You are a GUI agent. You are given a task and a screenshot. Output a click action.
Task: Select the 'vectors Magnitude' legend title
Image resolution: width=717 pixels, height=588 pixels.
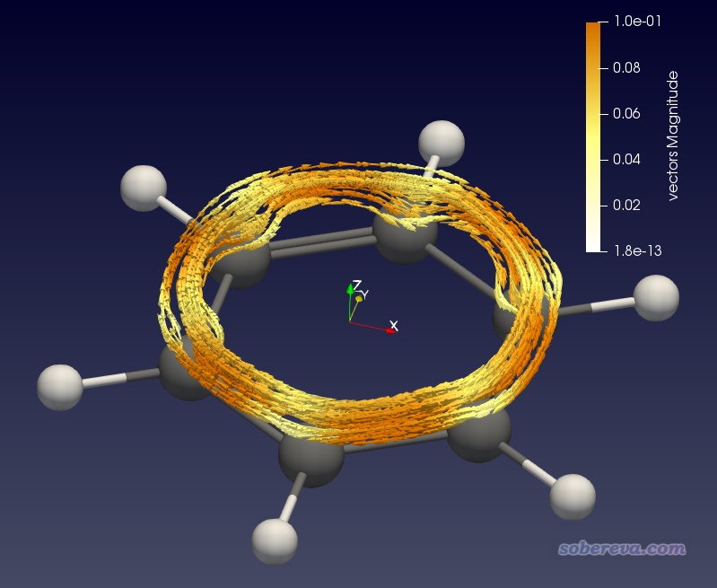tap(673, 136)
